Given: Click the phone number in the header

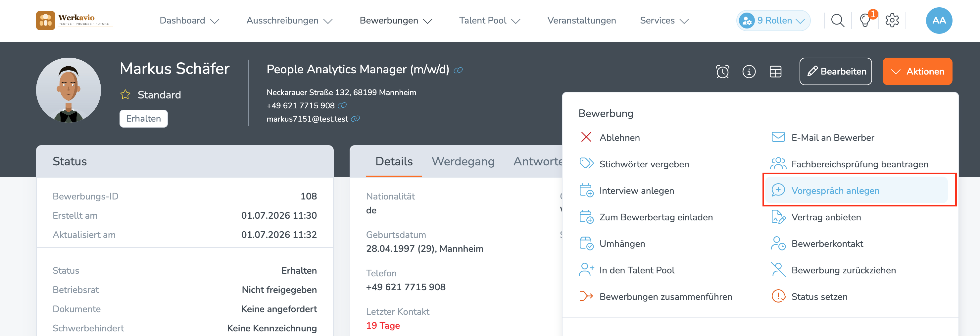Looking at the screenshot, I should [x=301, y=105].
